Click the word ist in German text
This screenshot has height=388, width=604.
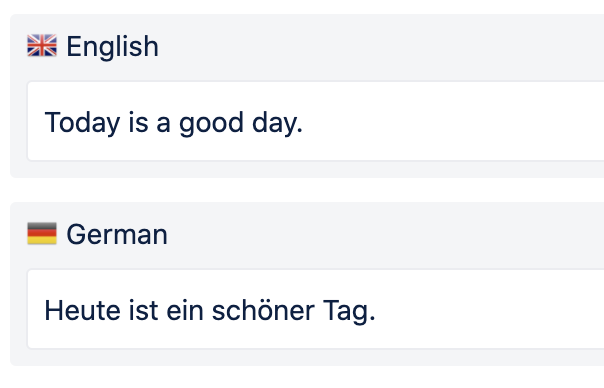point(143,311)
